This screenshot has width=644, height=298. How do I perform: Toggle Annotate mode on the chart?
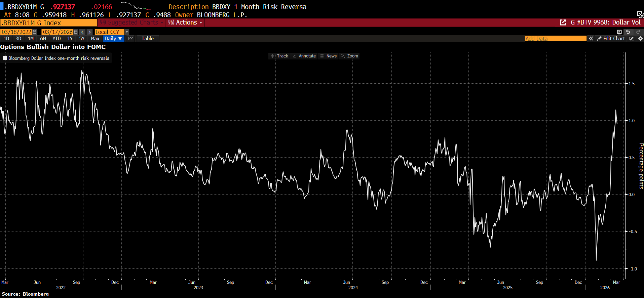click(x=304, y=56)
